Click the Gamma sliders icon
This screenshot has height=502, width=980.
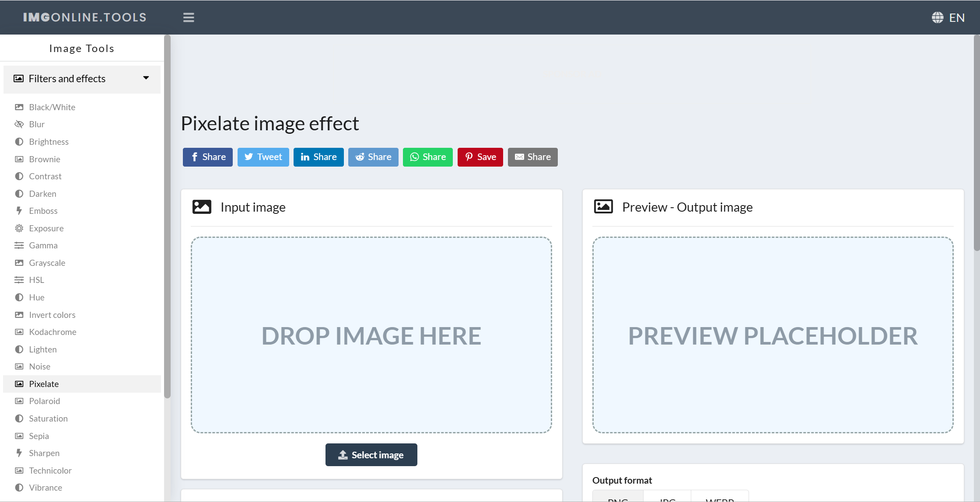pos(19,245)
